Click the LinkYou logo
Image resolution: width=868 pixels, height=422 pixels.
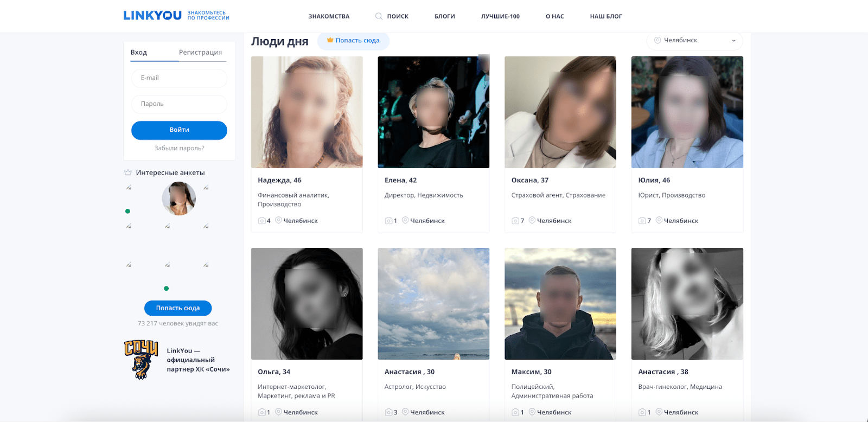pyautogui.click(x=152, y=16)
